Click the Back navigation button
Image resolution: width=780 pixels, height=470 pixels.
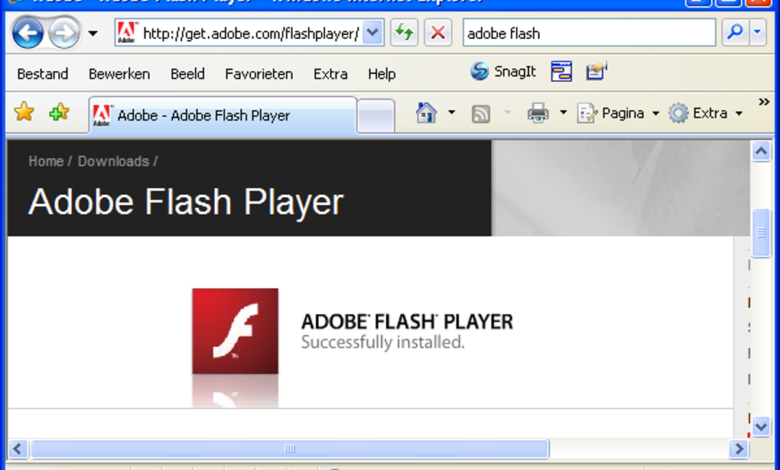(27, 33)
